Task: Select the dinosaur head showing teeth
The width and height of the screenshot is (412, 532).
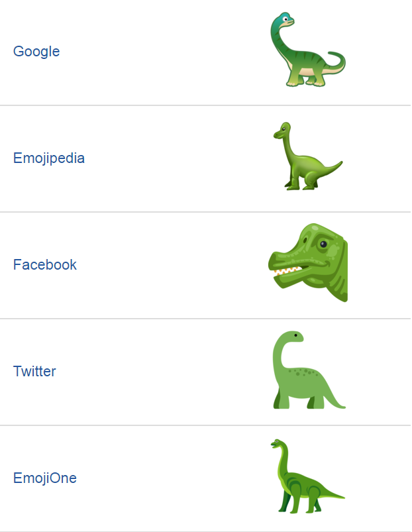Action: pos(309,264)
